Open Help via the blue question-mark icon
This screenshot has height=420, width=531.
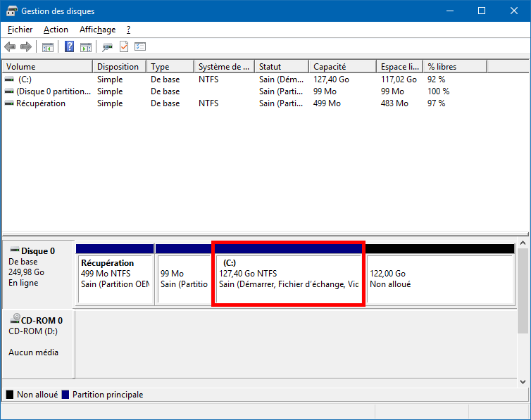coord(69,46)
